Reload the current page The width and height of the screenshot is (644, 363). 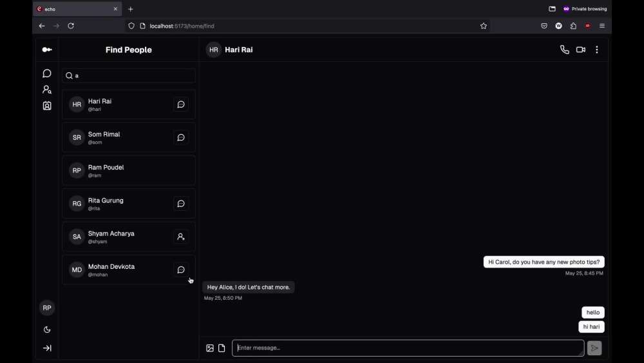(x=71, y=26)
